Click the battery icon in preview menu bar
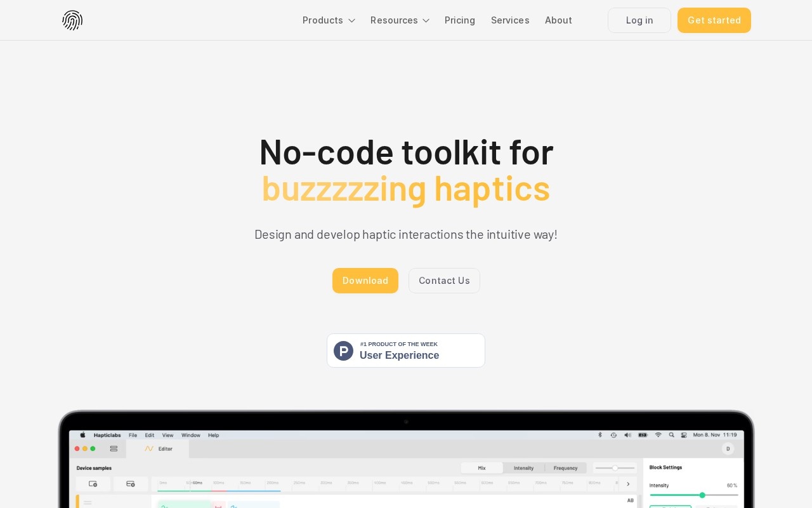The image size is (812, 508). (643, 435)
